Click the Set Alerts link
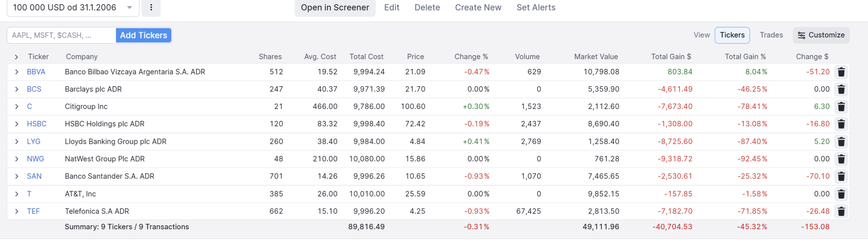The image size is (868, 241). click(x=536, y=7)
